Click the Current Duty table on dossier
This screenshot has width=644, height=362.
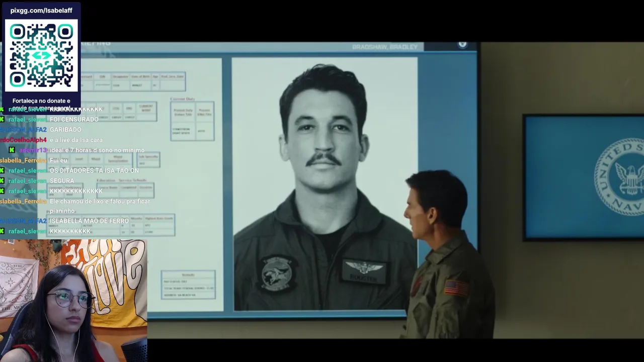click(192, 121)
